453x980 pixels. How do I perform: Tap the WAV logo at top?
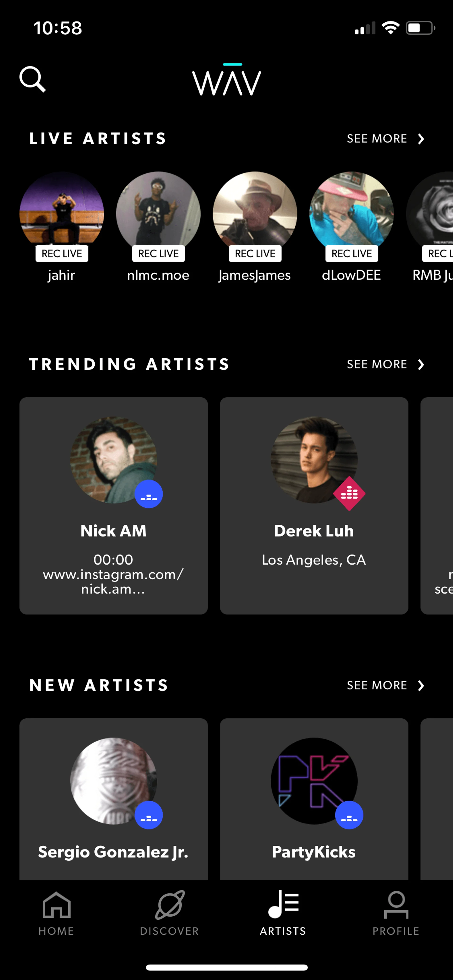coord(226,80)
